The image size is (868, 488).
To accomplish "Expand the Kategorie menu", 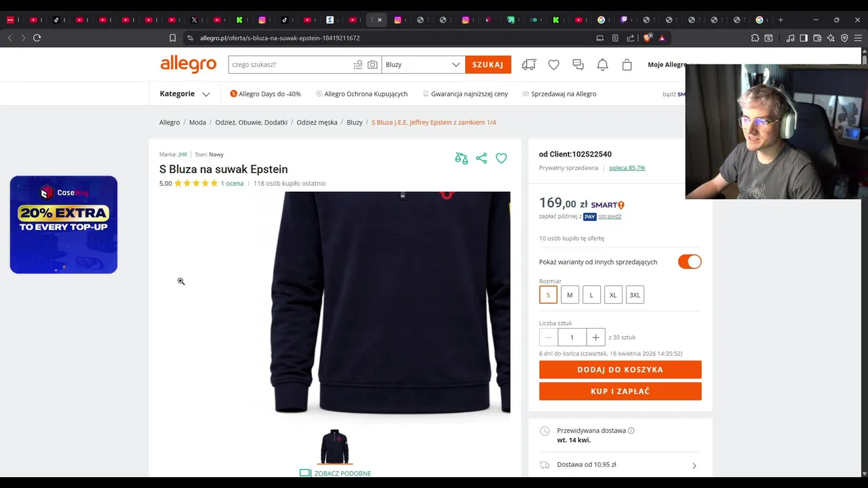I will point(184,94).
